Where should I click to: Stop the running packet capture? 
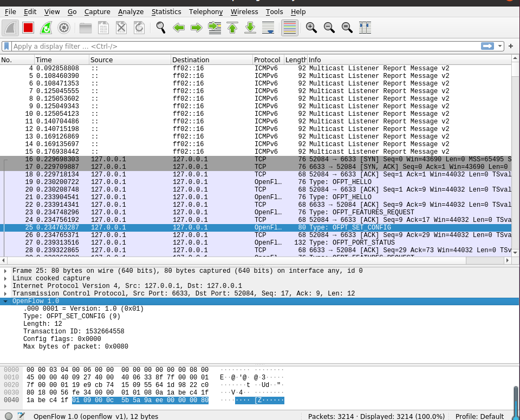point(28,28)
